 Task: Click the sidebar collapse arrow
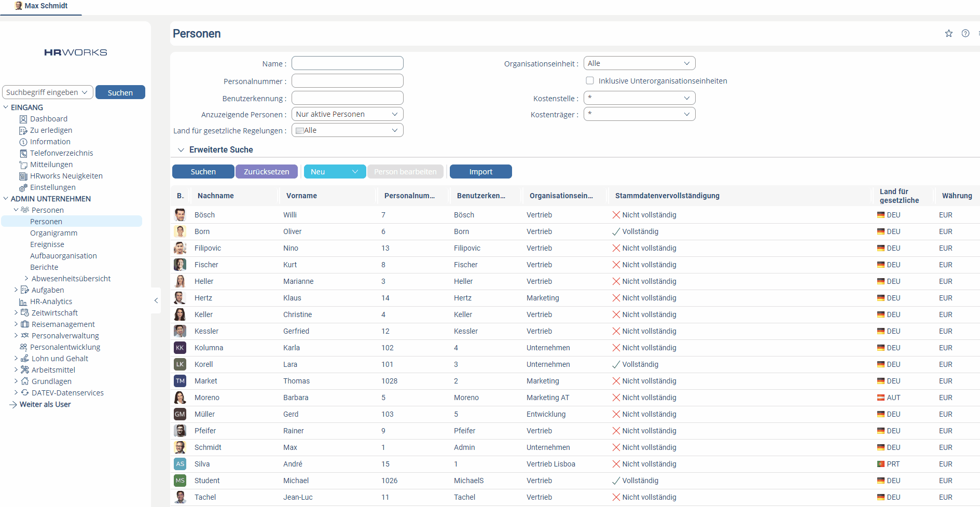tap(156, 300)
